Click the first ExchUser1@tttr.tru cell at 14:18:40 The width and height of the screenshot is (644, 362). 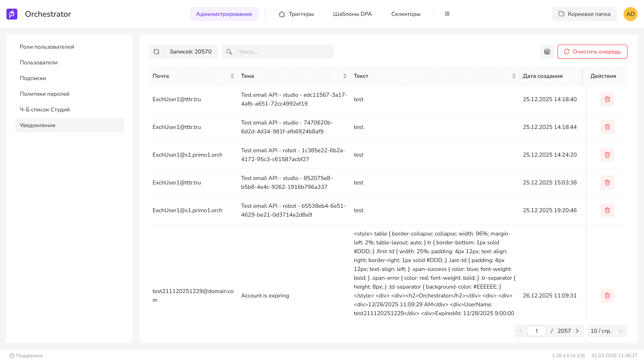click(177, 99)
